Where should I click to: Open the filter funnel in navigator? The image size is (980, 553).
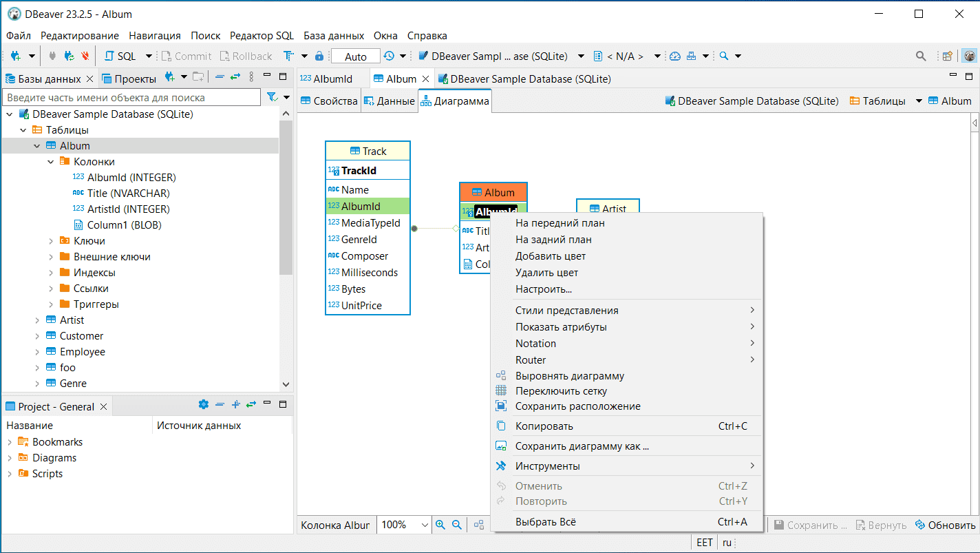(272, 98)
